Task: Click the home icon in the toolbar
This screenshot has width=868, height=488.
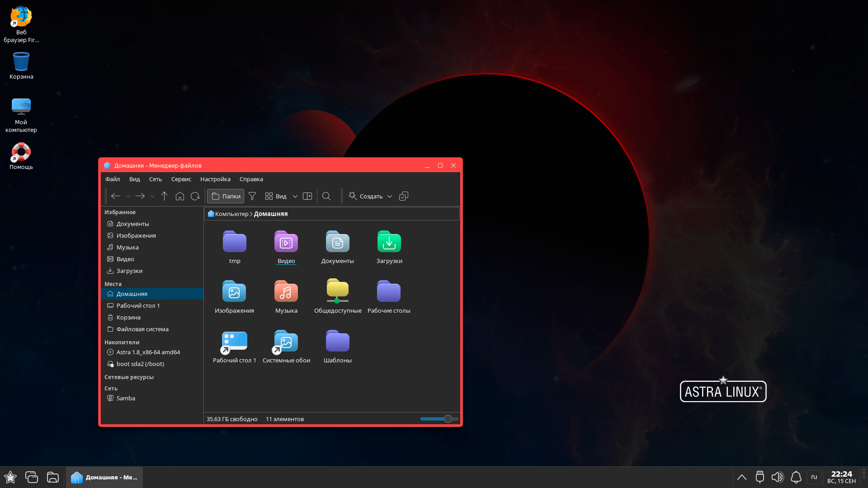Action: tap(180, 196)
